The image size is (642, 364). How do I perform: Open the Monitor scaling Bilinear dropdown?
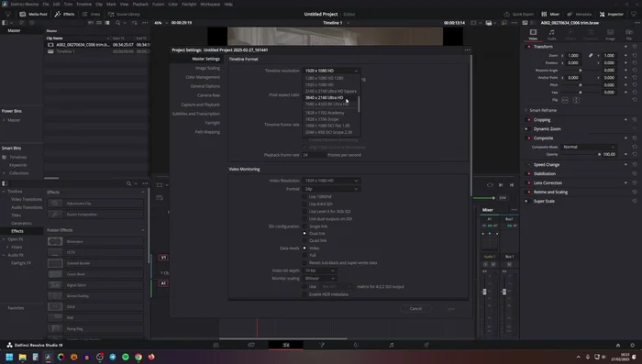pos(320,278)
